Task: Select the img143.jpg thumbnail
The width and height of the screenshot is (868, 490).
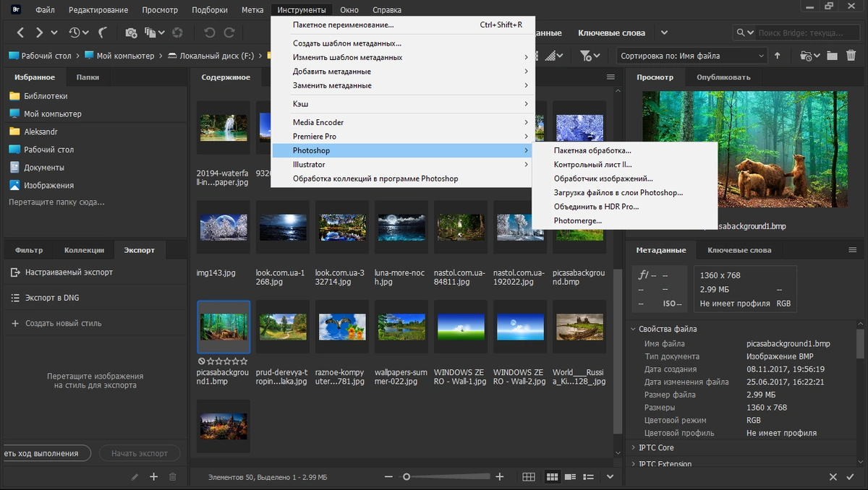Action: tap(224, 227)
